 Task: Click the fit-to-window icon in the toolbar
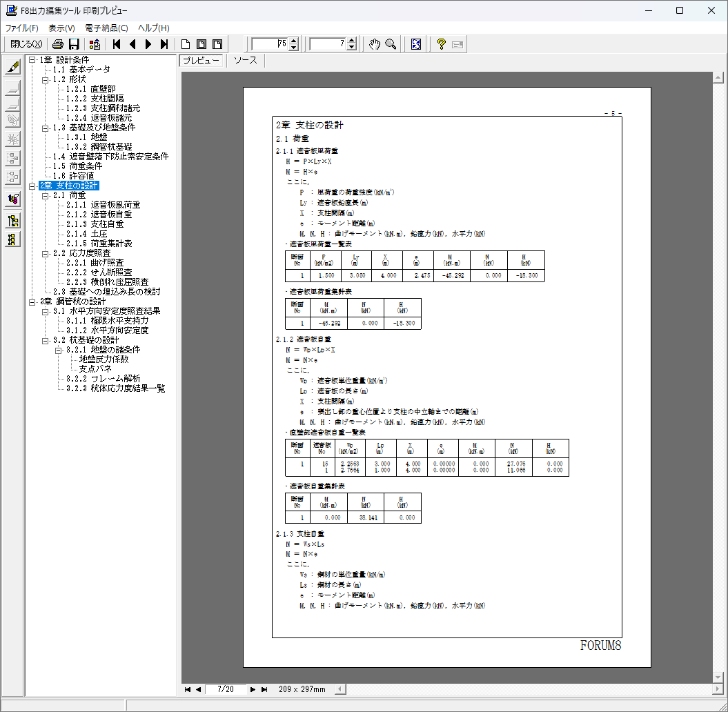pos(416,44)
